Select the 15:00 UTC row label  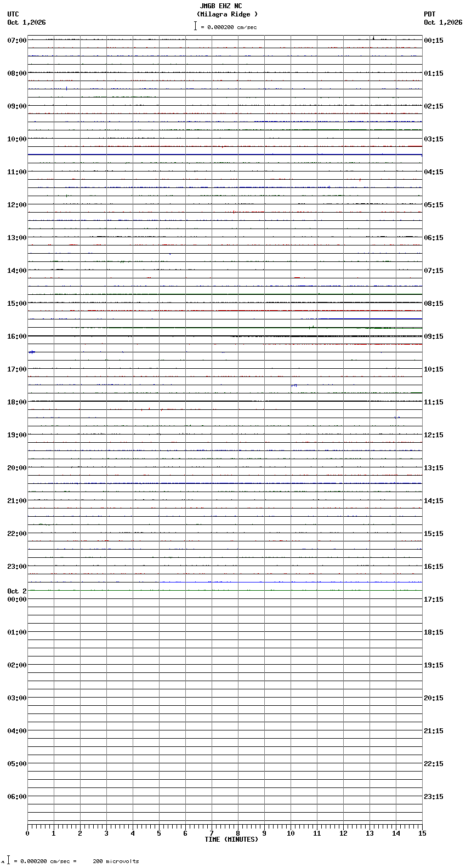[x=17, y=304]
